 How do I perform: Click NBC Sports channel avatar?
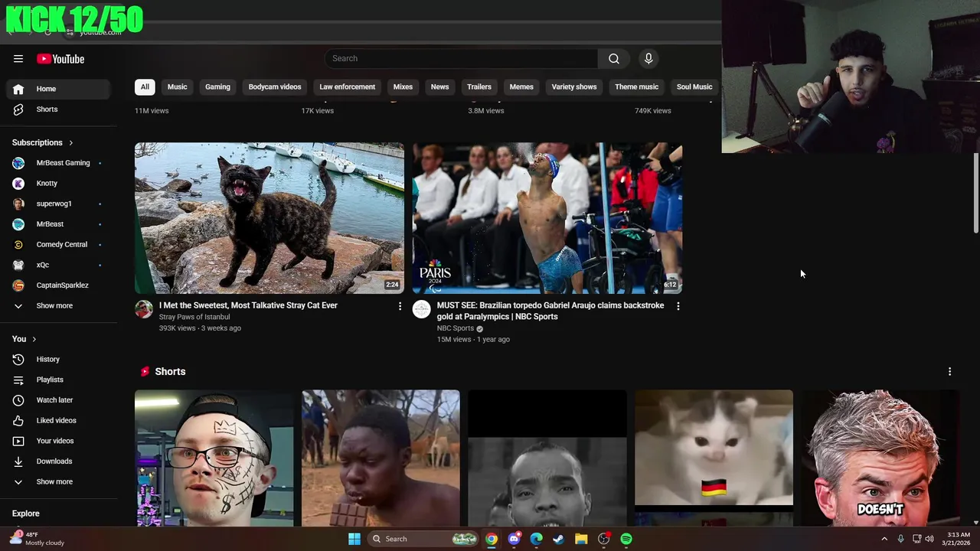click(x=422, y=309)
